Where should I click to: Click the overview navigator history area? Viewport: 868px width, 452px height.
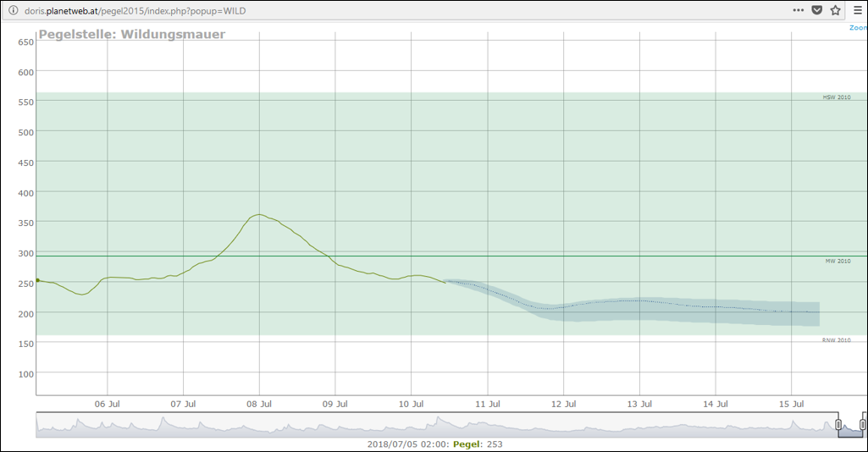point(423,425)
